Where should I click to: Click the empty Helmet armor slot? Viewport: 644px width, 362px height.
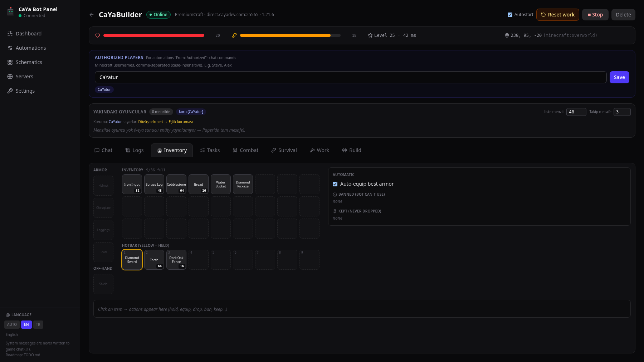pyautogui.click(x=103, y=186)
